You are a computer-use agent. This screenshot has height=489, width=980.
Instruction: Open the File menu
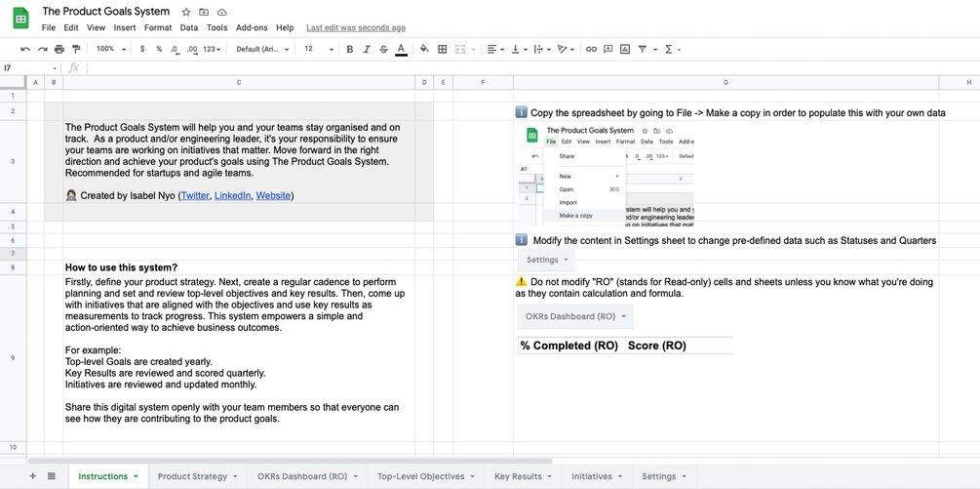pos(48,27)
